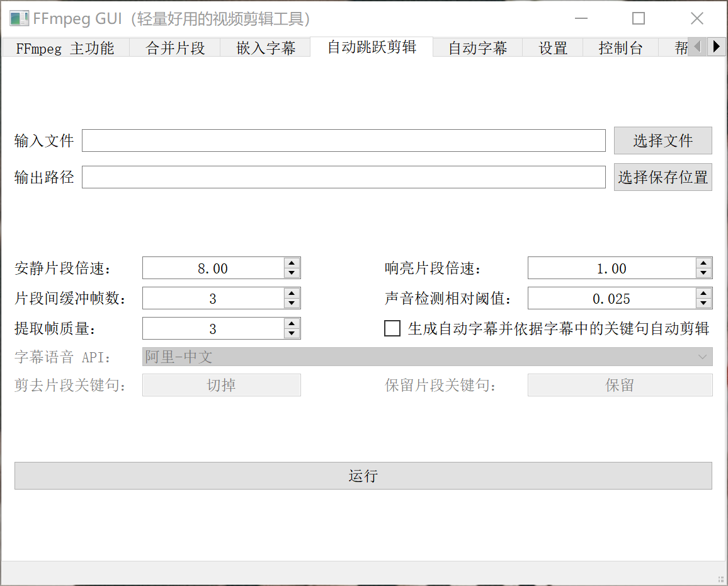Image resolution: width=728 pixels, height=586 pixels.
Task: Click the 输出路径 text field
Action: (x=344, y=177)
